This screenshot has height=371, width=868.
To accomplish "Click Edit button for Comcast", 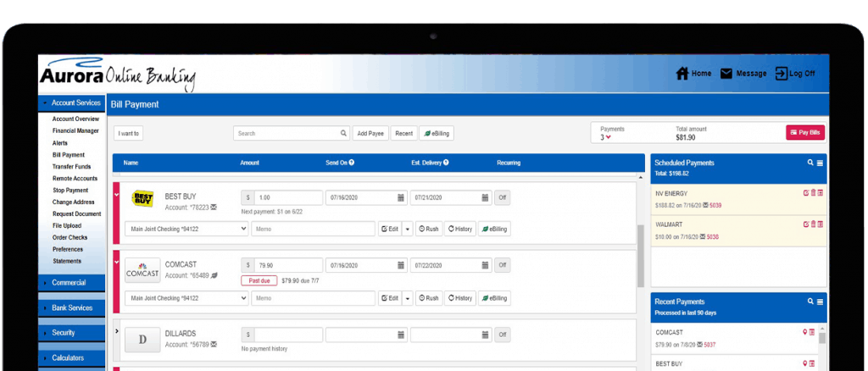I will point(390,298).
